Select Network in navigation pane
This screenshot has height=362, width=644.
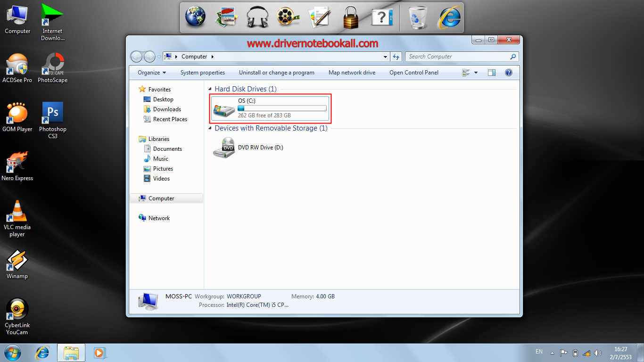click(159, 218)
